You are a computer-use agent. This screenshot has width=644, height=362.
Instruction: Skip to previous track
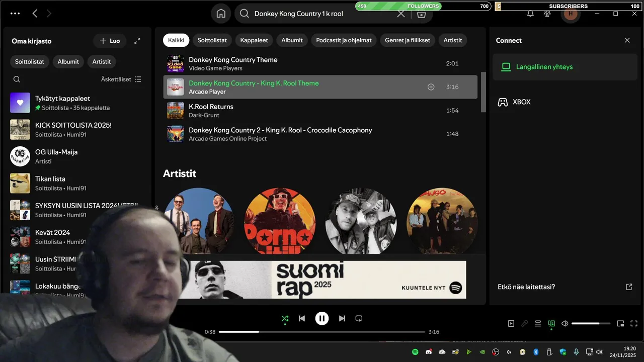(x=302, y=318)
